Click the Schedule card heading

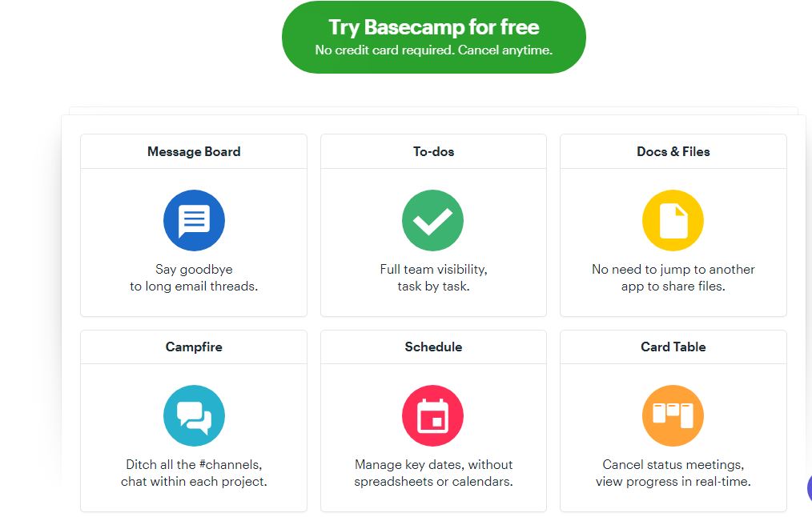point(432,347)
